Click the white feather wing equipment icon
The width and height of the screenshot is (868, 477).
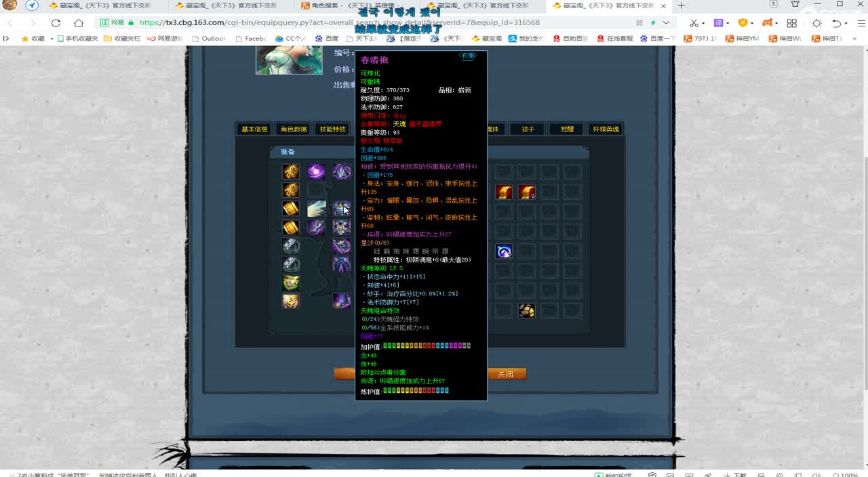point(316,209)
